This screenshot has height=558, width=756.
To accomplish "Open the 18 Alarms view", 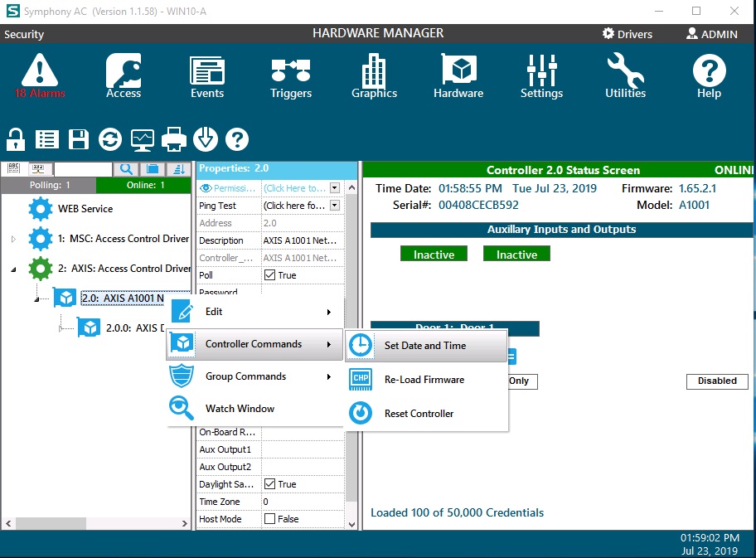I will [40, 76].
